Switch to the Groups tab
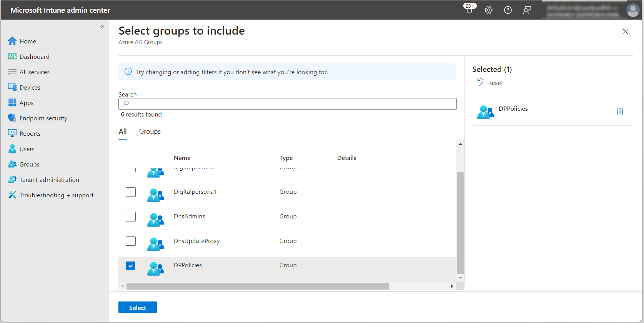This screenshot has height=323, width=644. click(150, 132)
